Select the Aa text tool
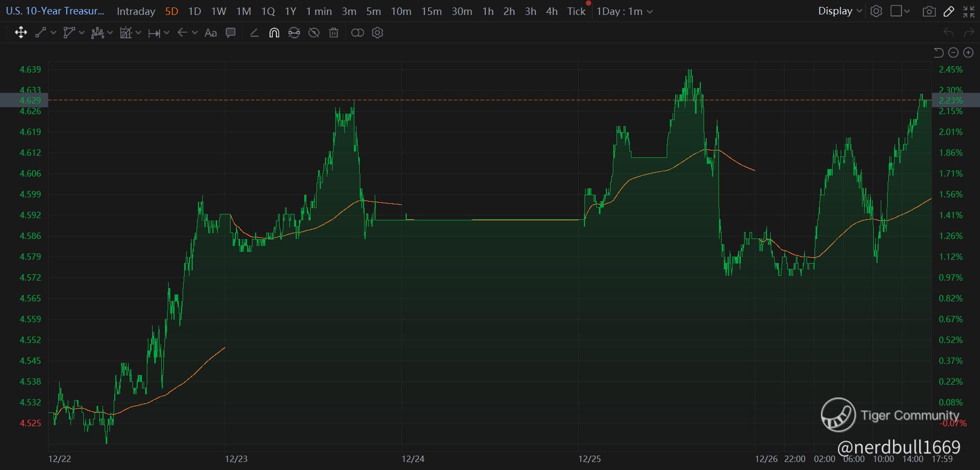This screenshot has height=470, width=980. click(x=211, y=33)
